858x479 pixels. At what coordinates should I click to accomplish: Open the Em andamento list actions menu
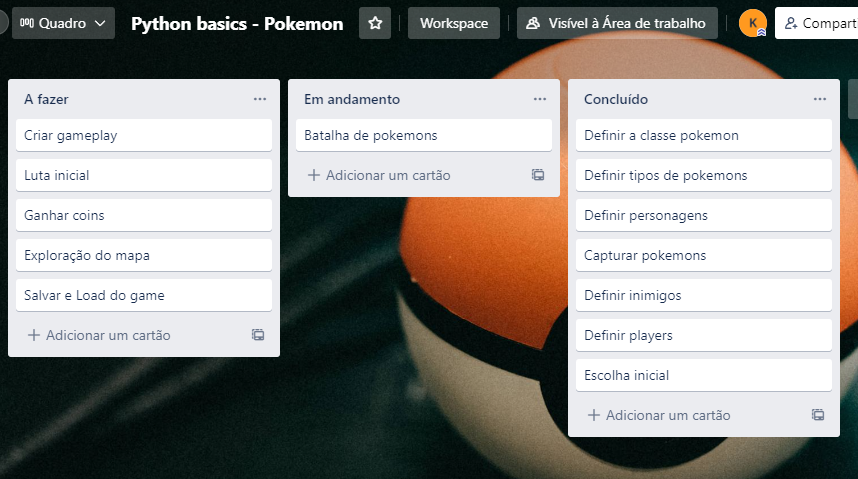(x=540, y=99)
